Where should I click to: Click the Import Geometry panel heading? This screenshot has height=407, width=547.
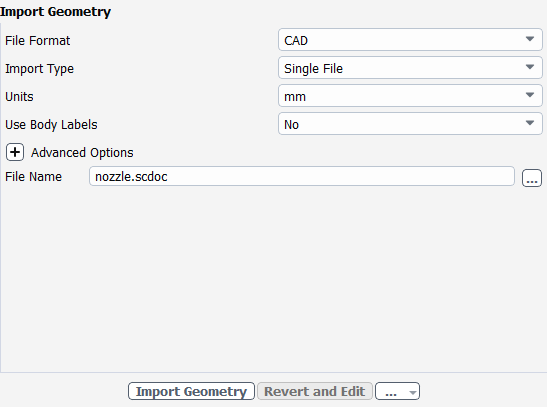pyautogui.click(x=55, y=12)
